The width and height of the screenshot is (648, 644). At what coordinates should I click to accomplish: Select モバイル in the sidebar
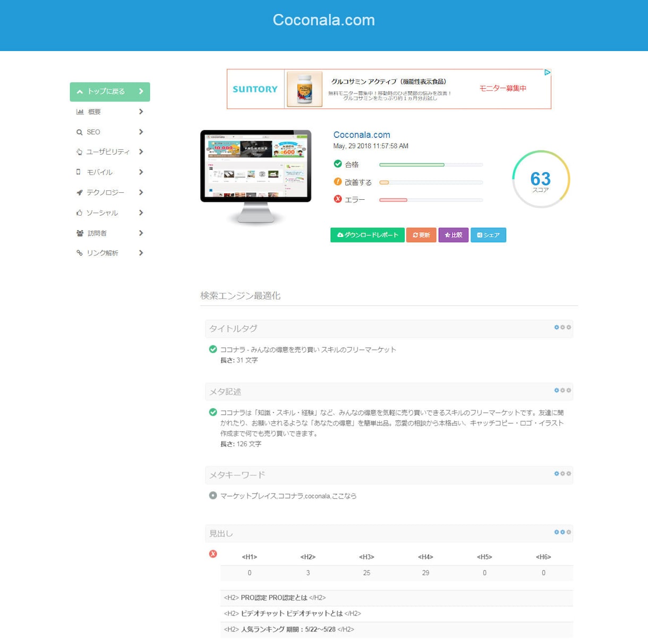pos(110,172)
